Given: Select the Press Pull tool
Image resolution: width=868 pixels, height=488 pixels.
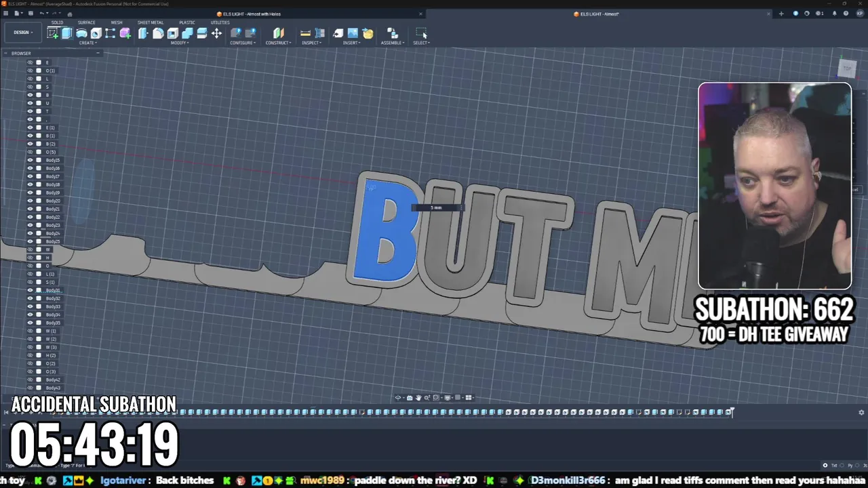Looking at the screenshot, I should click(x=143, y=33).
